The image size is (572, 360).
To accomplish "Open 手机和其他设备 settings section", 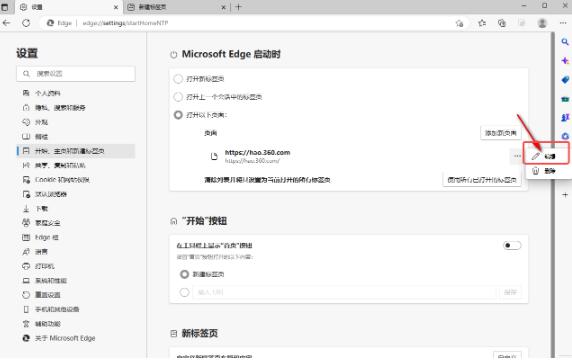I will (x=76, y=309).
